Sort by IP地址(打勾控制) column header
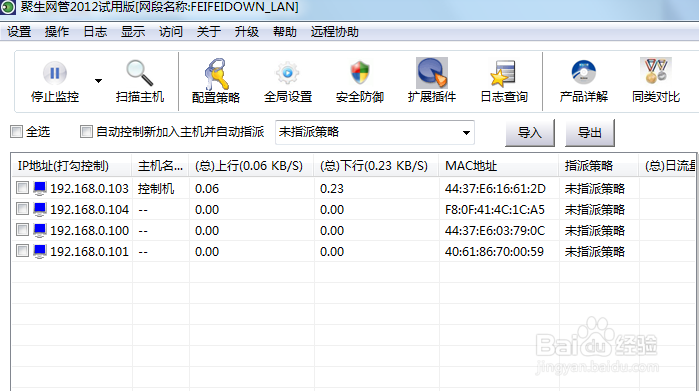The height and width of the screenshot is (391, 699). (x=71, y=166)
